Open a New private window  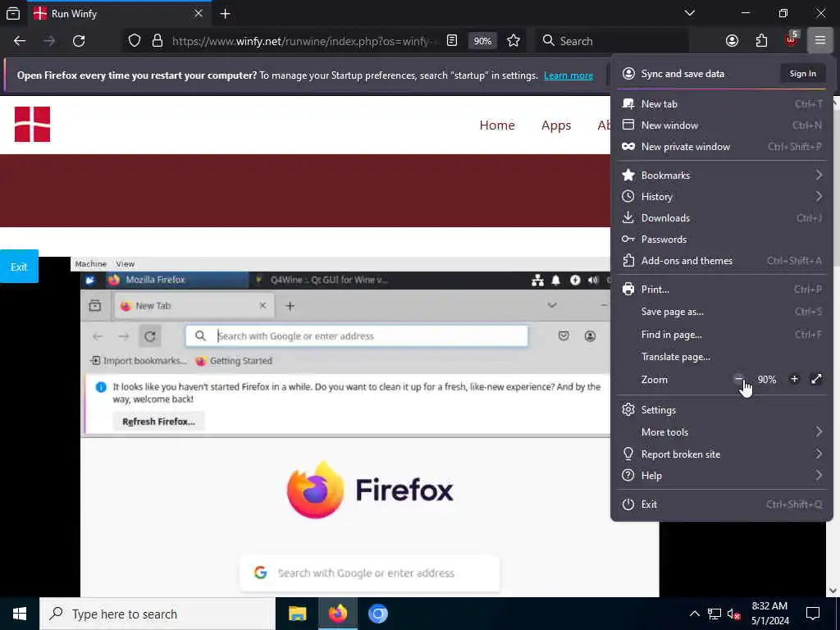coord(722,147)
